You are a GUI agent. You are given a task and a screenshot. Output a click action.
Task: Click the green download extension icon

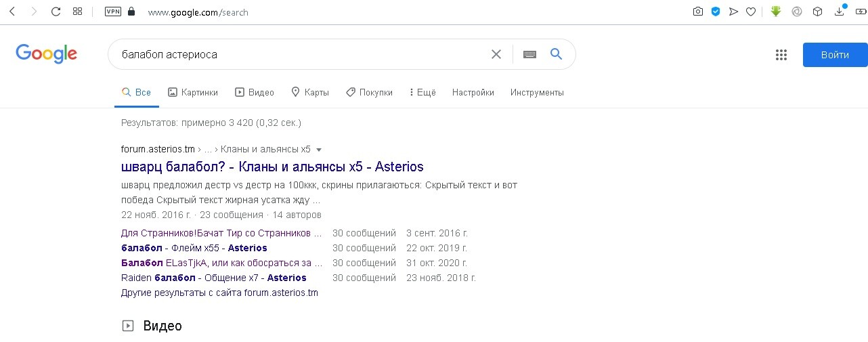point(777,12)
